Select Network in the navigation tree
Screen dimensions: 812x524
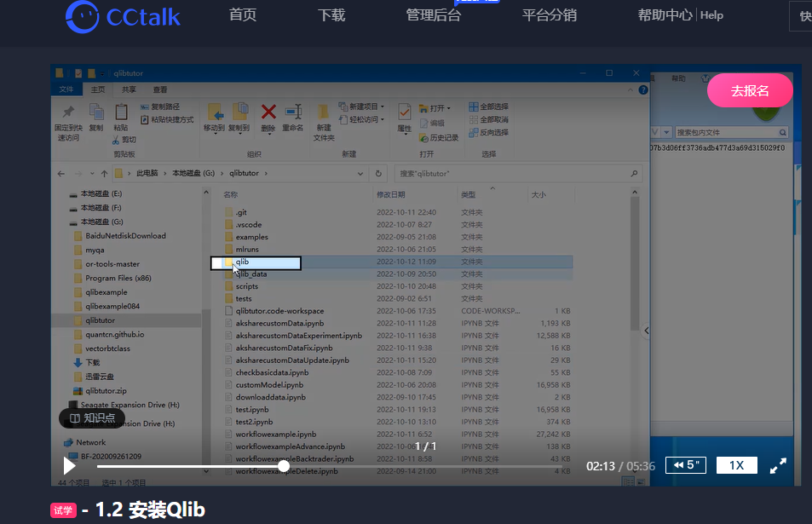point(90,442)
